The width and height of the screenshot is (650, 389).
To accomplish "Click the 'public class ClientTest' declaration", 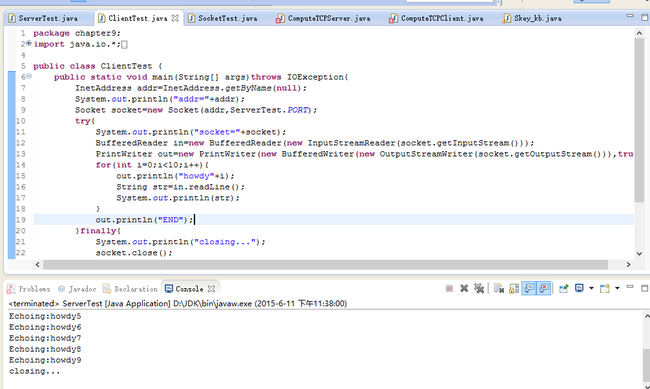I will click(x=98, y=66).
